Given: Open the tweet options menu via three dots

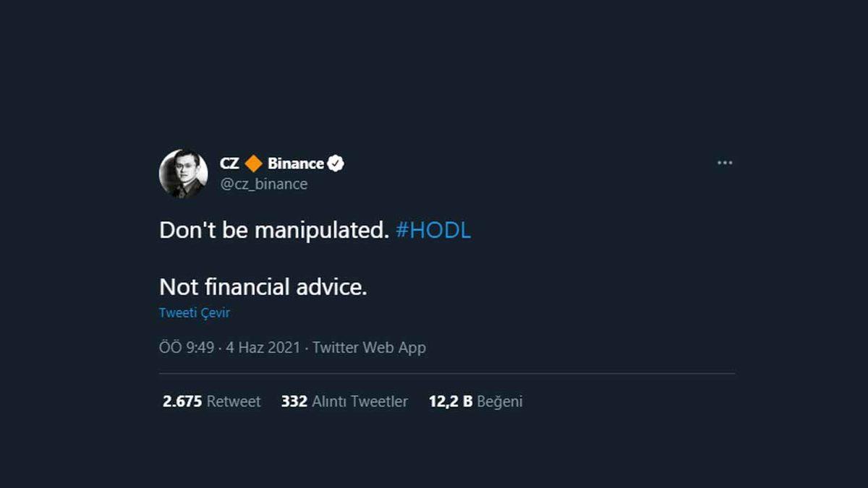Looking at the screenshot, I should click(x=724, y=163).
